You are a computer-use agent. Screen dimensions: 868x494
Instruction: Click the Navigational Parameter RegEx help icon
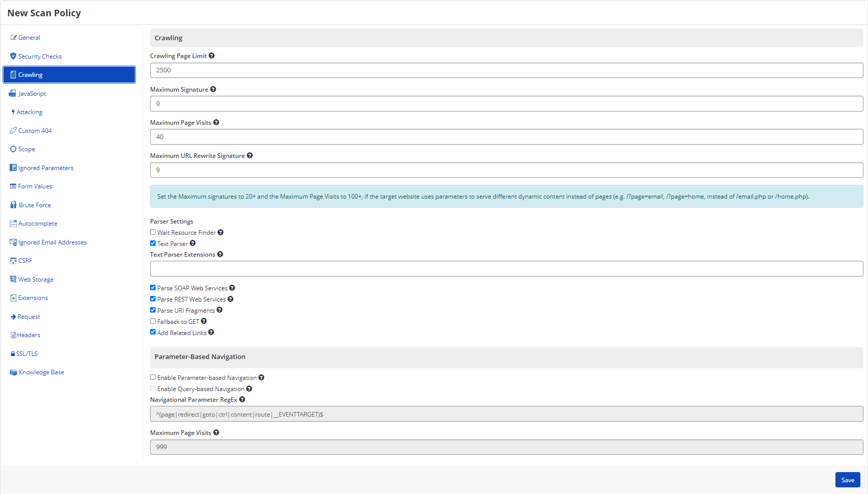tap(242, 399)
